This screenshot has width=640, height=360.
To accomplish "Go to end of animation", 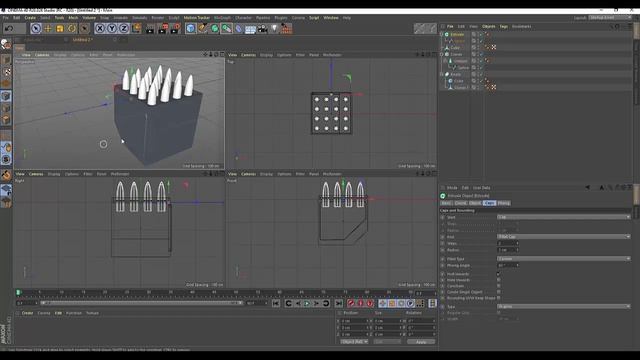I will pyautogui.click(x=339, y=303).
